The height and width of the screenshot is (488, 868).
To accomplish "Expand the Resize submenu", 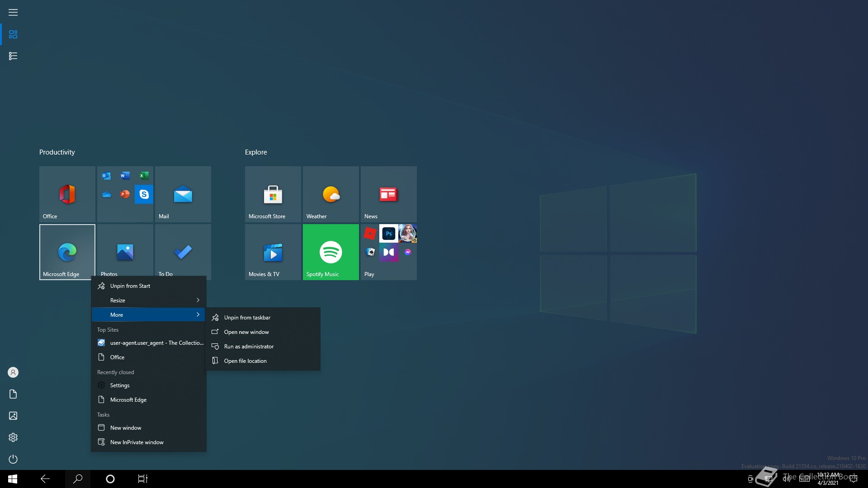I will click(x=149, y=300).
